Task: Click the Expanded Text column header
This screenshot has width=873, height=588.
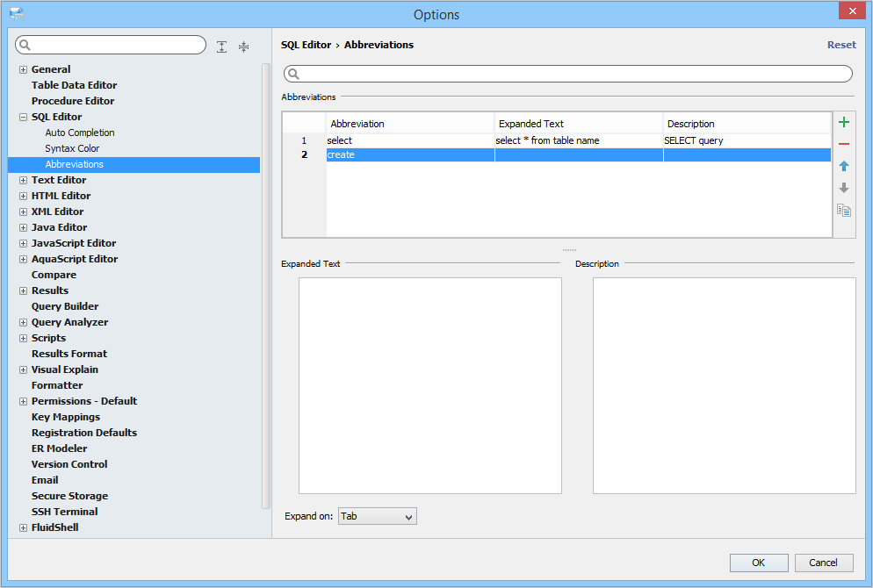Action: coord(579,124)
